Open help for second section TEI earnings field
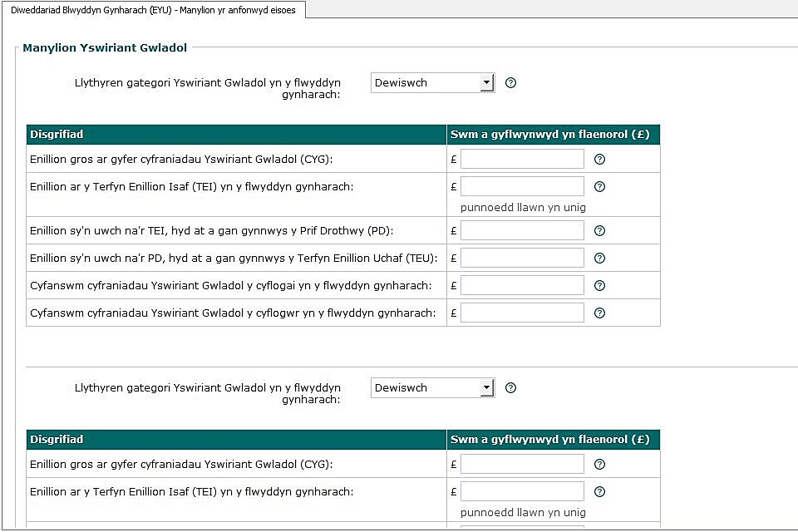This screenshot has width=798, height=532. pyautogui.click(x=599, y=492)
